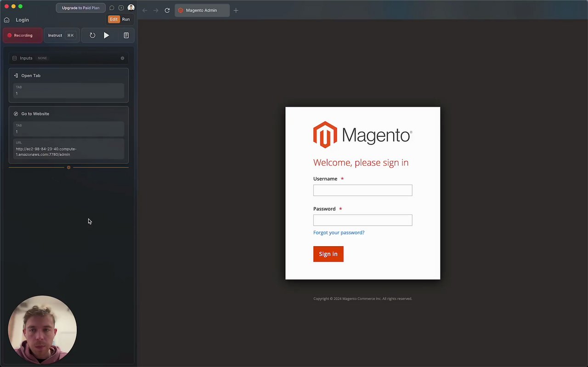Switch to Edit mode
588x367 pixels.
pos(113,19)
